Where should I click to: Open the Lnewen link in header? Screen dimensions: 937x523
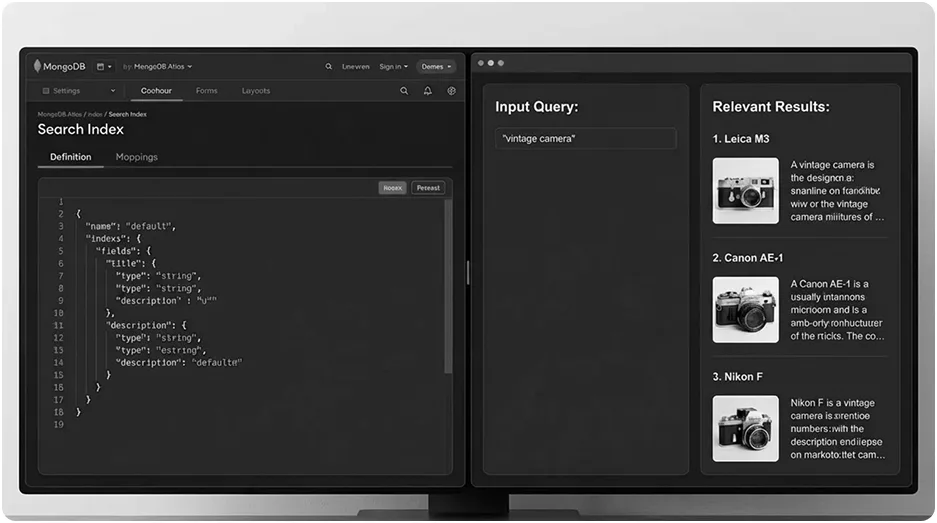[x=356, y=66]
